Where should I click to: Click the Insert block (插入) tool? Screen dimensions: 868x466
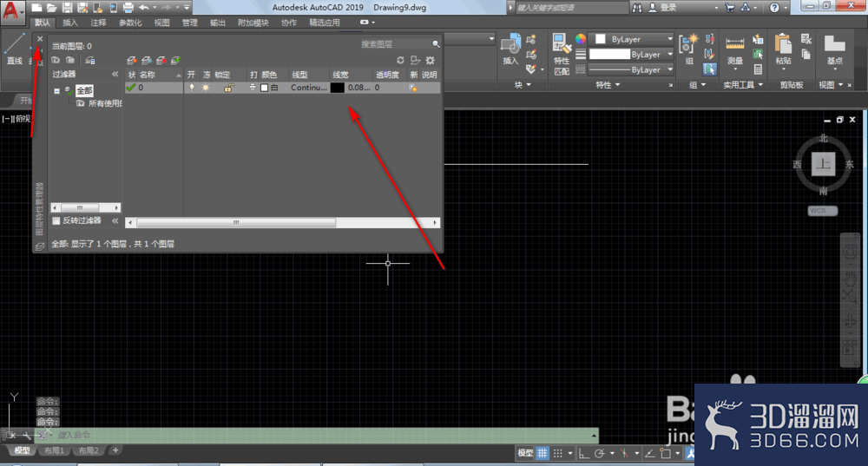pyautogui.click(x=510, y=49)
